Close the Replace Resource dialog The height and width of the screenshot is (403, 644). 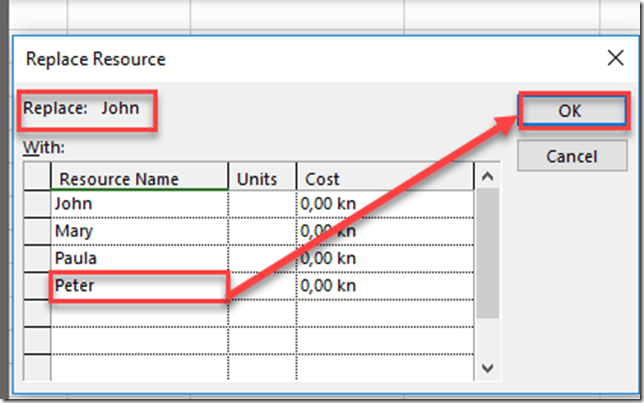(x=615, y=58)
